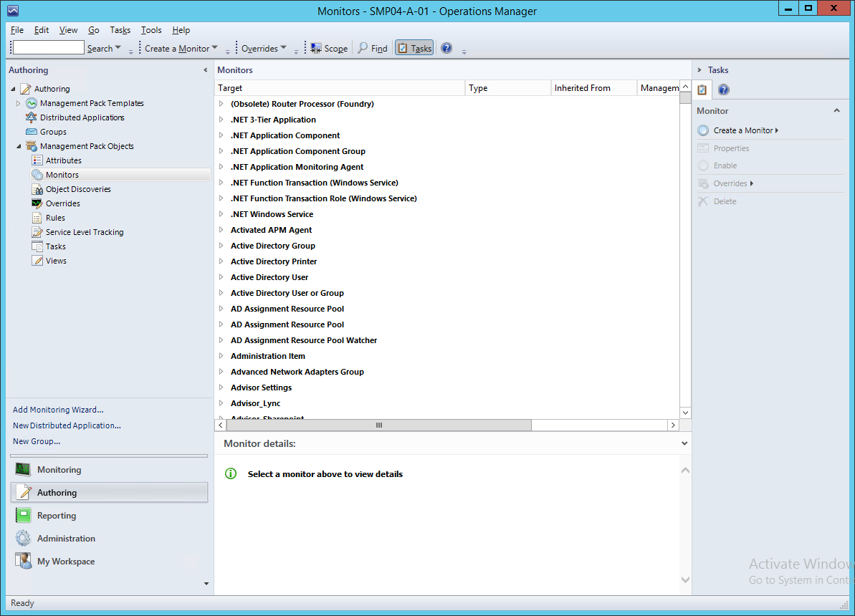
Task: Open the Reporting workspace
Action: pyautogui.click(x=56, y=515)
